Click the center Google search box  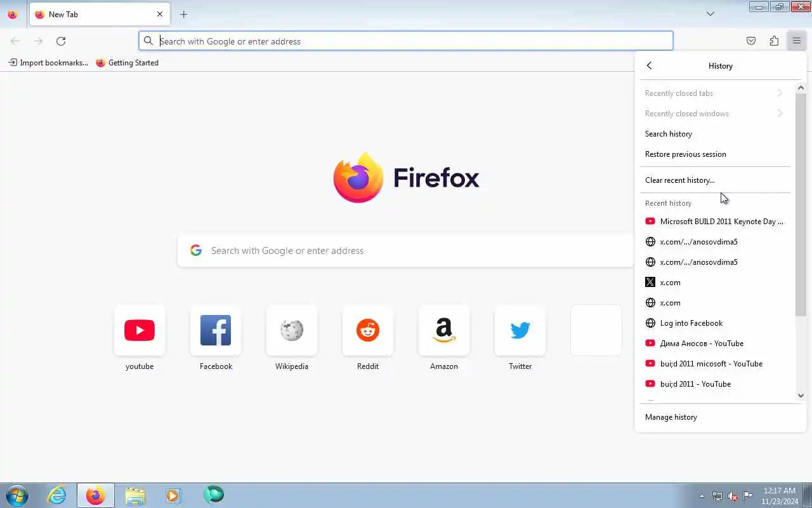coord(406,251)
